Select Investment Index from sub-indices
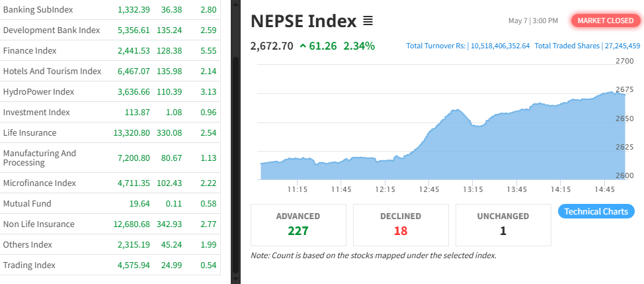Viewport: 644px width, 284px height. (36, 113)
